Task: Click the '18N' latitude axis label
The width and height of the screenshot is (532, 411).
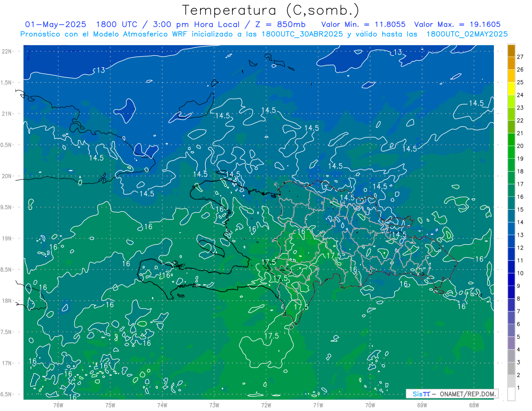Action: tap(7, 301)
